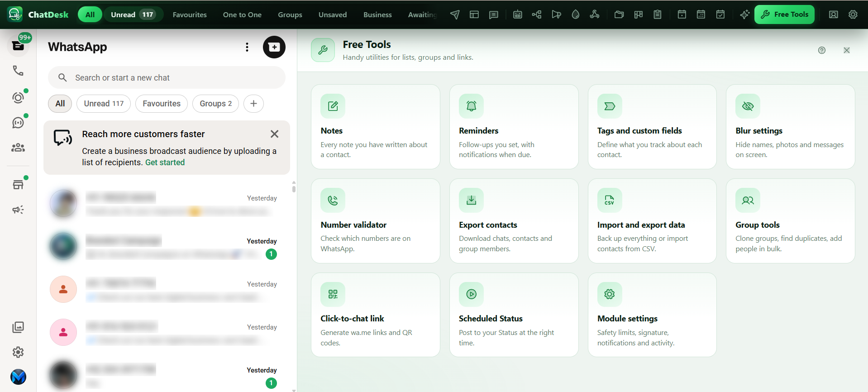This screenshot has width=868, height=392.
Task: Open the settings gear in left sidebar
Action: (18, 352)
